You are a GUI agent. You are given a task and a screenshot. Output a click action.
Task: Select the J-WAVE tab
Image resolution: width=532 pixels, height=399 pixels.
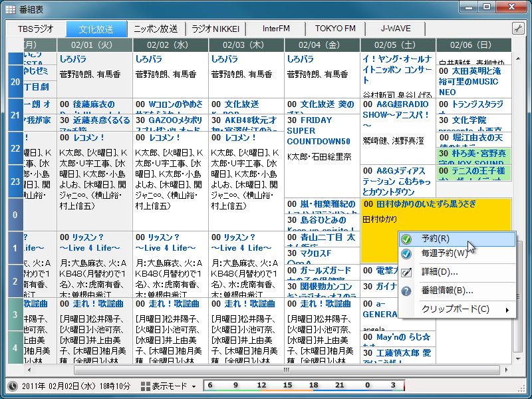click(x=395, y=29)
